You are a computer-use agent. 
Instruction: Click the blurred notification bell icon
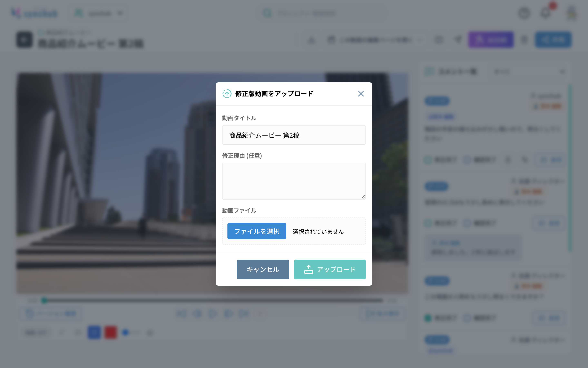click(x=546, y=13)
